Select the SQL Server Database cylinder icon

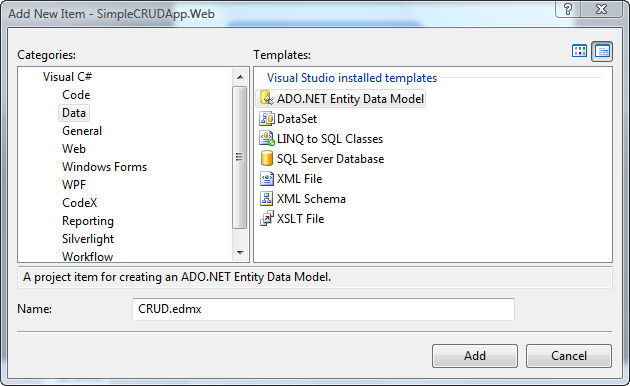coord(266,159)
